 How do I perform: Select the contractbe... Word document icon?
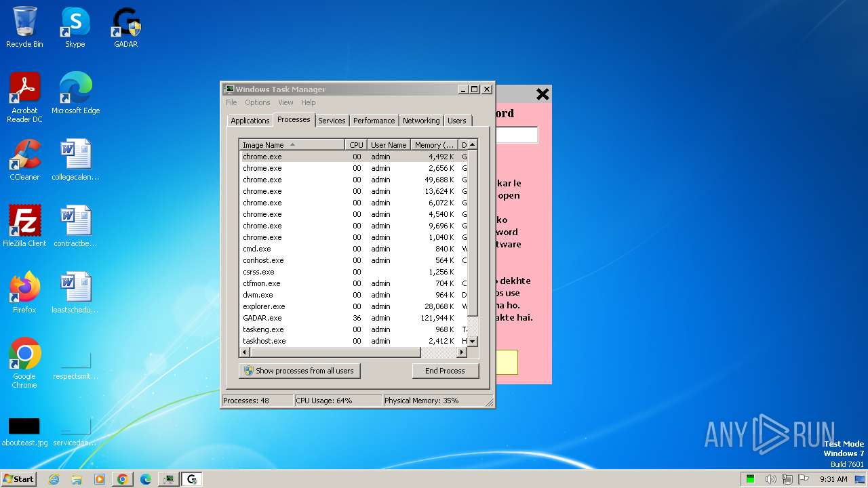pos(75,226)
